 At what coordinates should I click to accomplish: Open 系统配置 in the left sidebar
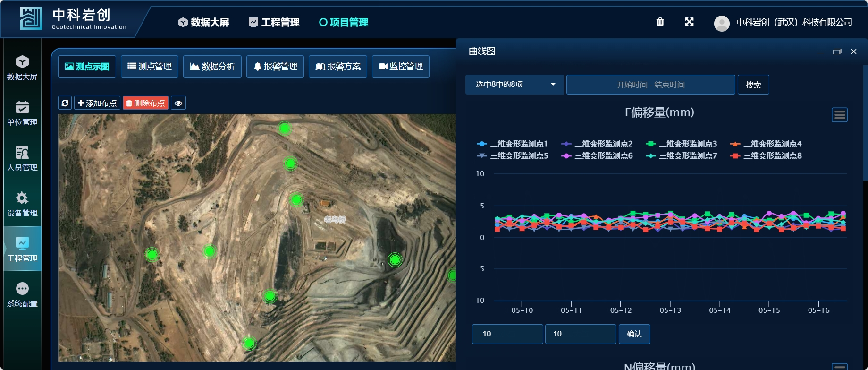click(22, 295)
